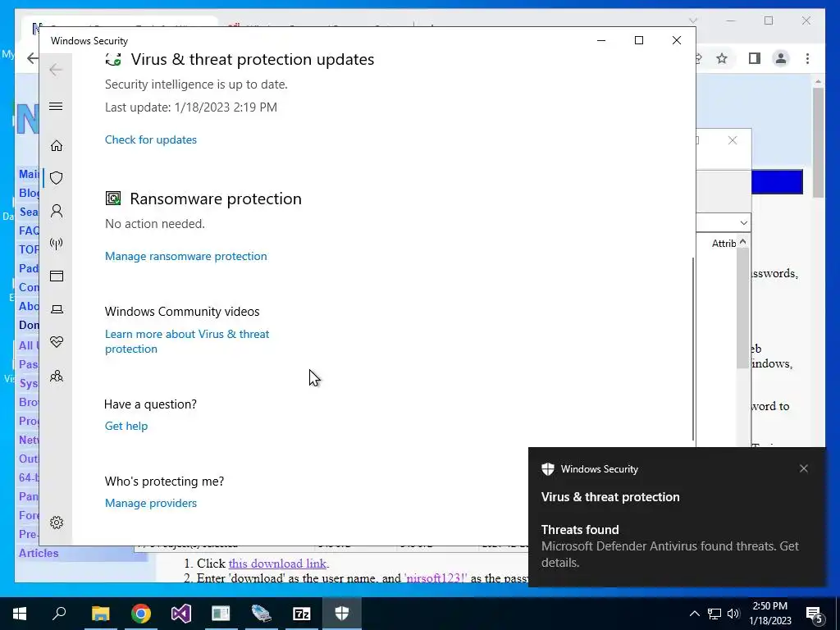Go back in the Chrome browser
Viewport: 840px width, 630px height.
pos(32,58)
